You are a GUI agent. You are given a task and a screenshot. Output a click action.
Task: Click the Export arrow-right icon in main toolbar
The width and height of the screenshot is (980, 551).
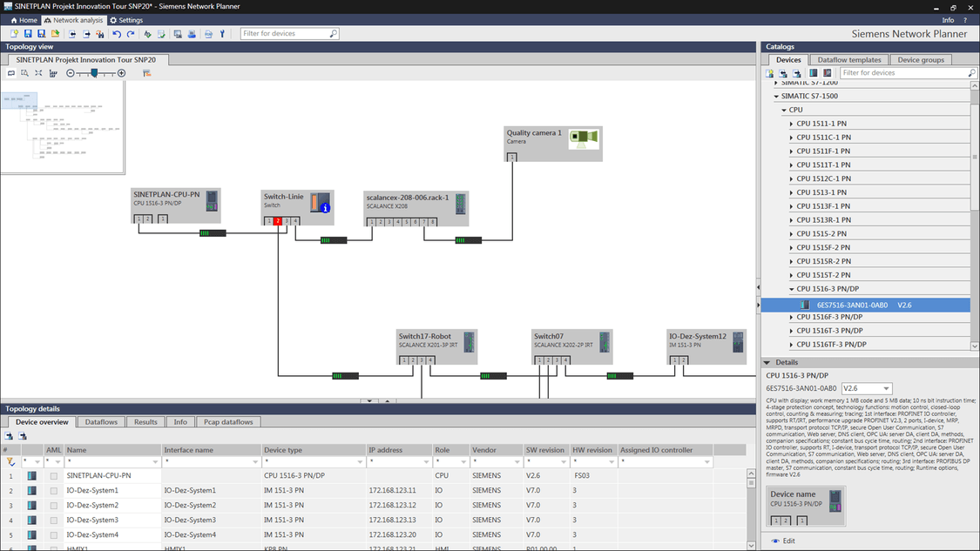click(86, 34)
